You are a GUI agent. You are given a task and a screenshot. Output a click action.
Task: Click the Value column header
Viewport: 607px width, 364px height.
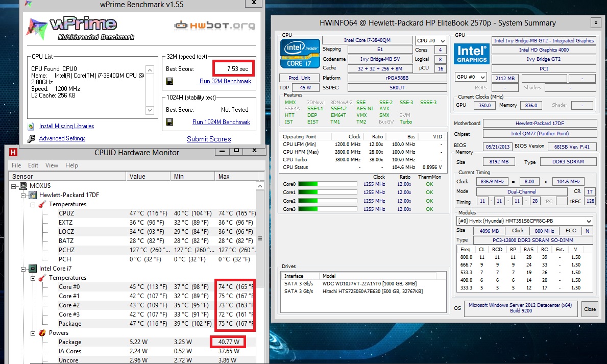[x=148, y=177]
